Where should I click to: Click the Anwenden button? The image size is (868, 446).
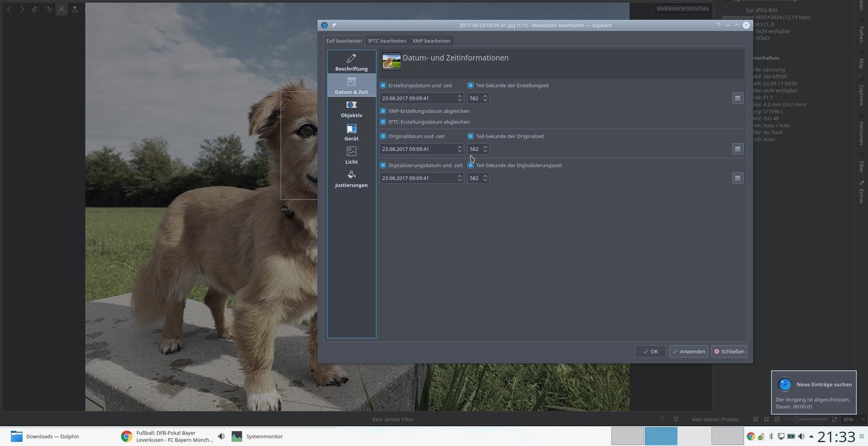pos(689,352)
